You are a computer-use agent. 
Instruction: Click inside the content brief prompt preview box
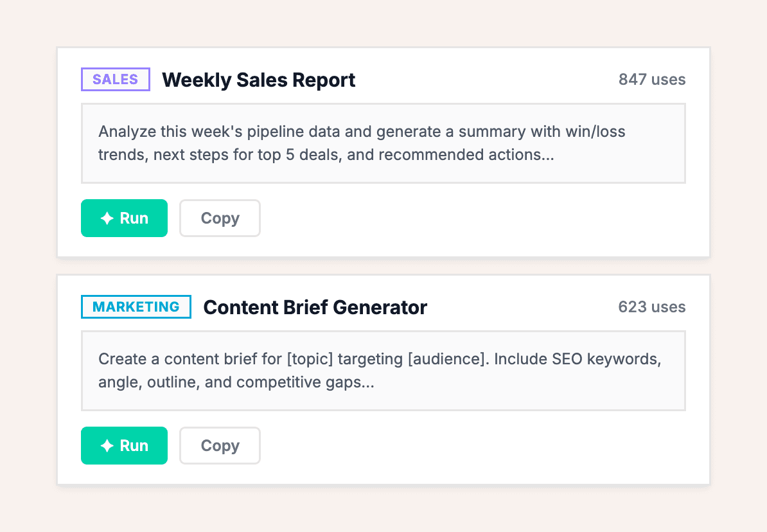[x=383, y=371]
